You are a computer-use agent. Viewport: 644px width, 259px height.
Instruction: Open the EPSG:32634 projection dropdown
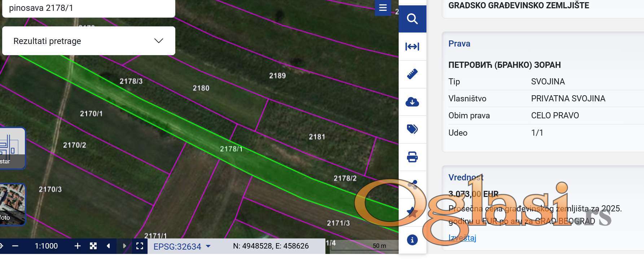pos(182,246)
